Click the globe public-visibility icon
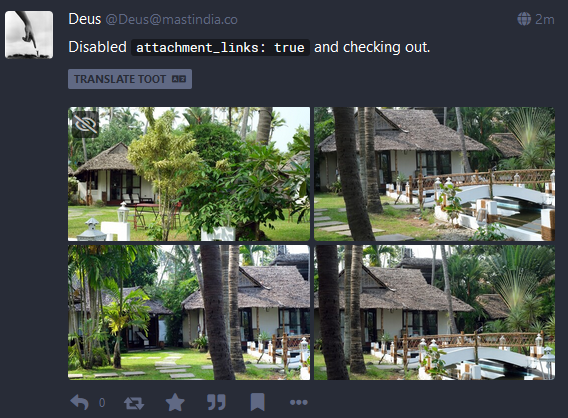Image resolution: width=568 pixels, height=418 pixels. click(x=524, y=19)
